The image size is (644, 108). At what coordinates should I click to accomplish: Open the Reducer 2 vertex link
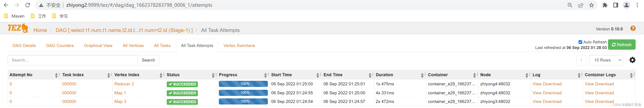124,84
